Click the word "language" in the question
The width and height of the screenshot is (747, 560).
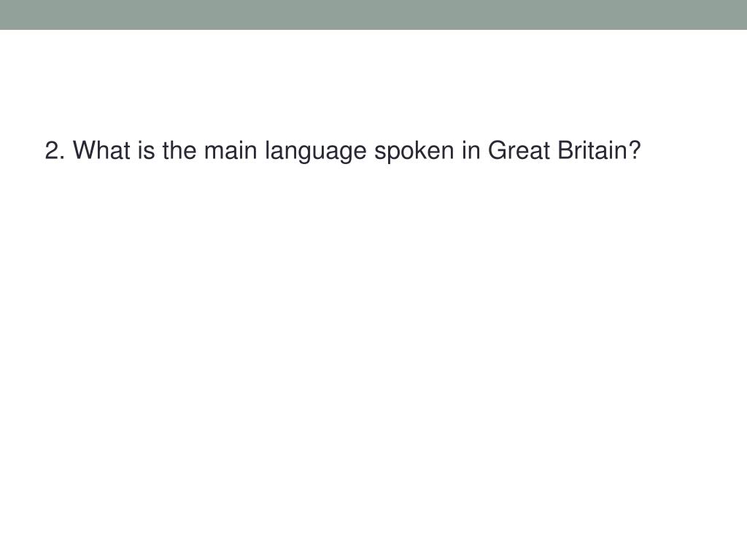[x=316, y=152]
